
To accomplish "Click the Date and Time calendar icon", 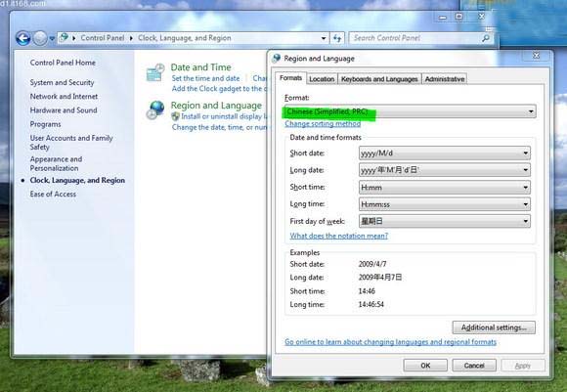I will (155, 72).
